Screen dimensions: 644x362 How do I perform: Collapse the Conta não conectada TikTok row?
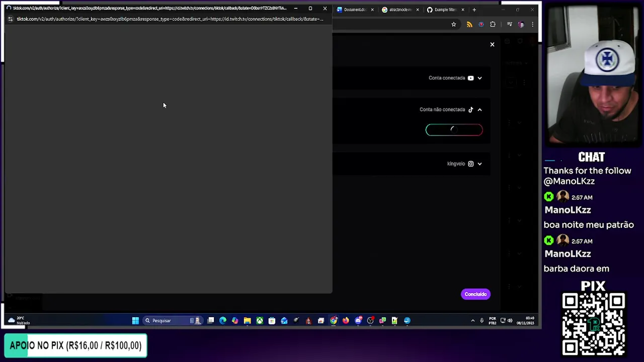coord(479,110)
